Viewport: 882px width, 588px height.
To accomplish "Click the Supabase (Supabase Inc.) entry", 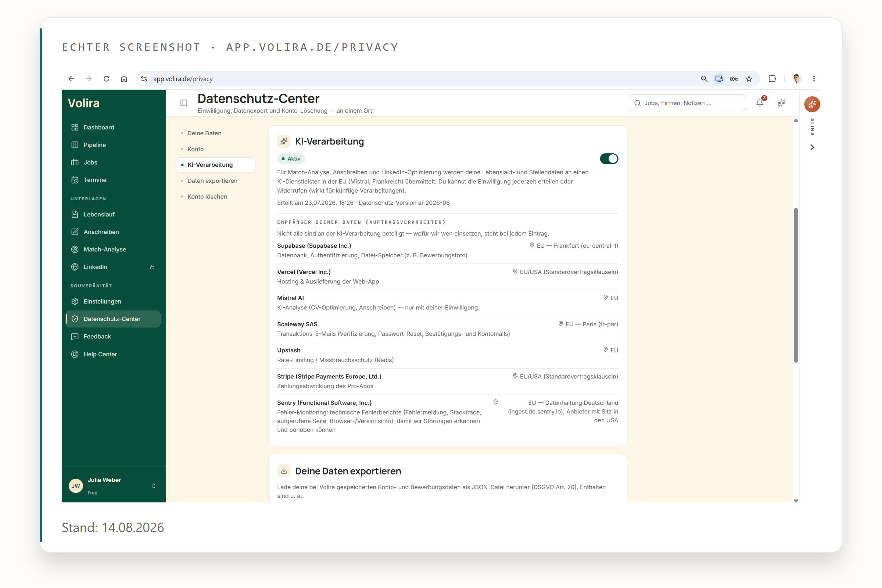I will [x=447, y=251].
